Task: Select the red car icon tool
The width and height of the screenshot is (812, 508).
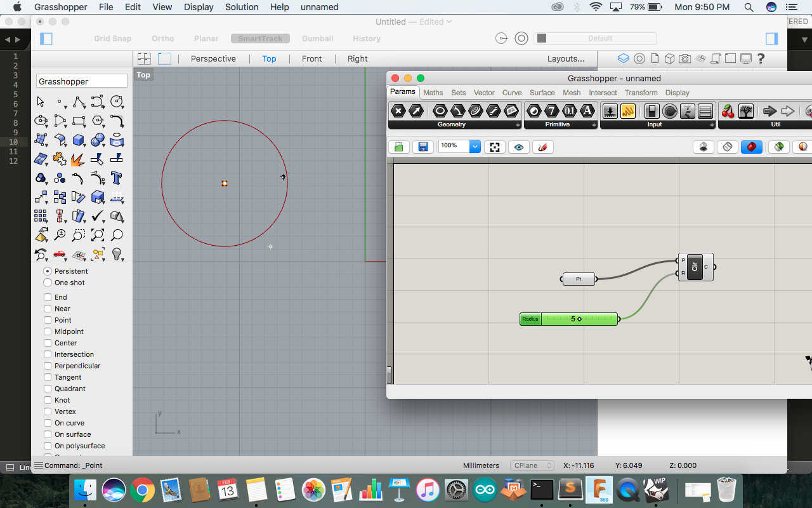Action: tap(60, 254)
